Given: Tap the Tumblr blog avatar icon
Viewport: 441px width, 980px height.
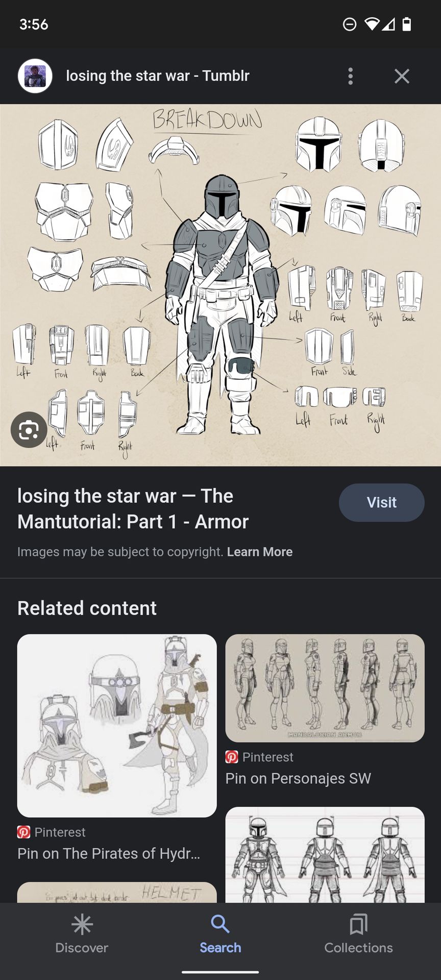Looking at the screenshot, I should (35, 76).
